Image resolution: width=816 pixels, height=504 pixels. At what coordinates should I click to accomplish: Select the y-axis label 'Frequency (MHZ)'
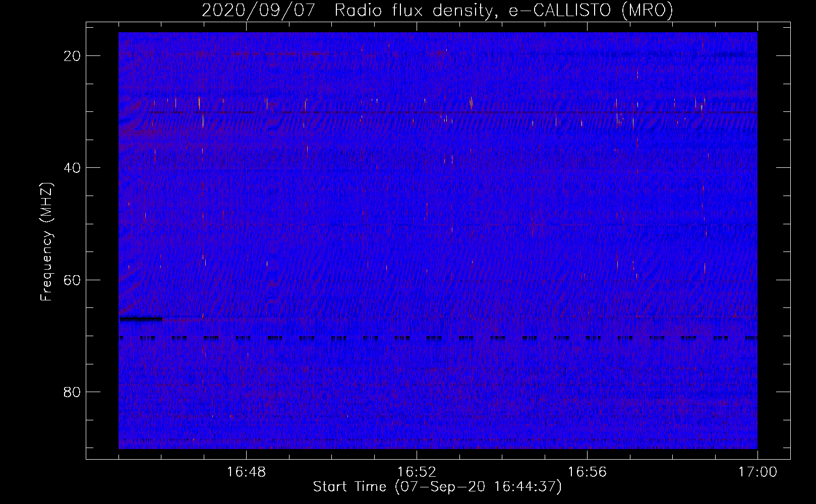(x=46, y=242)
